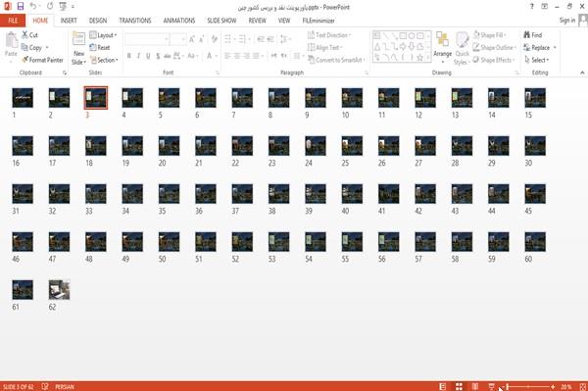Screen dimensions: 588x391
Task: Toggle Italic formatting
Action: 138,56
